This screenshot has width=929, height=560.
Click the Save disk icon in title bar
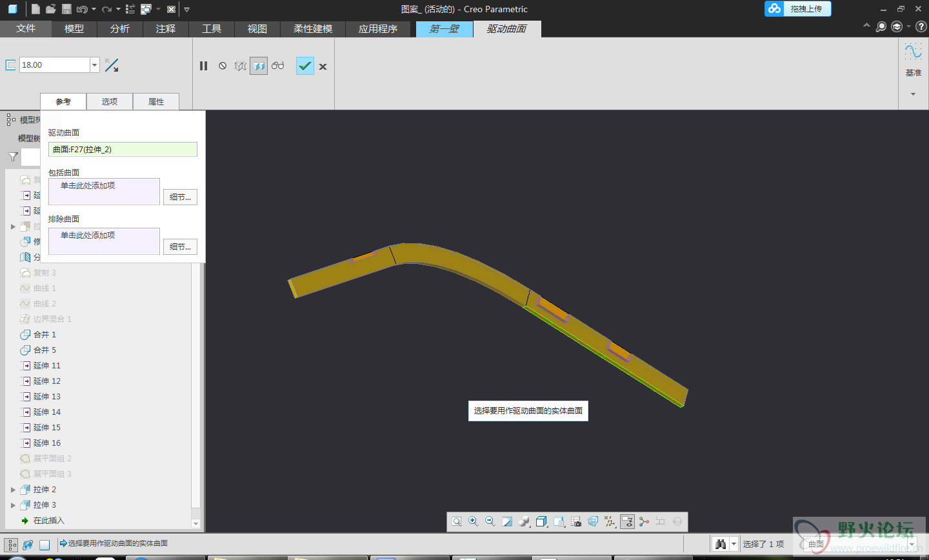coord(66,9)
